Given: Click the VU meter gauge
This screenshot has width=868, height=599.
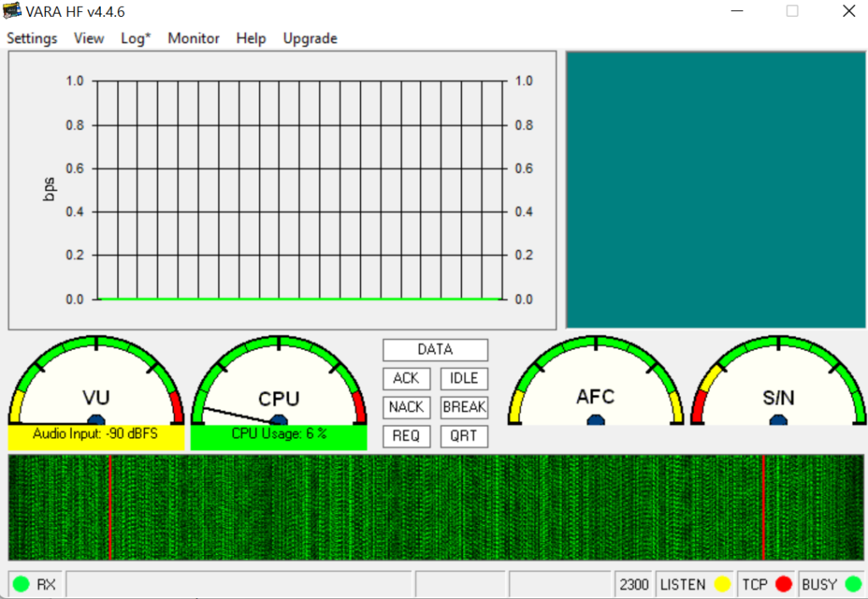Looking at the screenshot, I should coord(96,385).
